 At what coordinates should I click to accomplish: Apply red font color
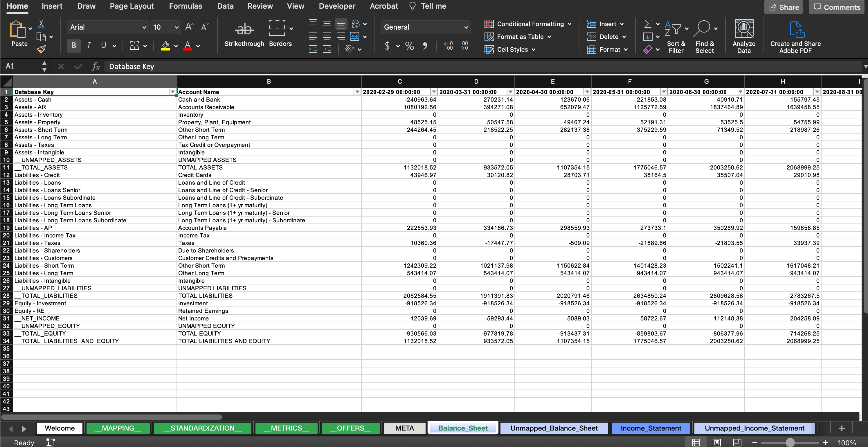[x=188, y=46]
